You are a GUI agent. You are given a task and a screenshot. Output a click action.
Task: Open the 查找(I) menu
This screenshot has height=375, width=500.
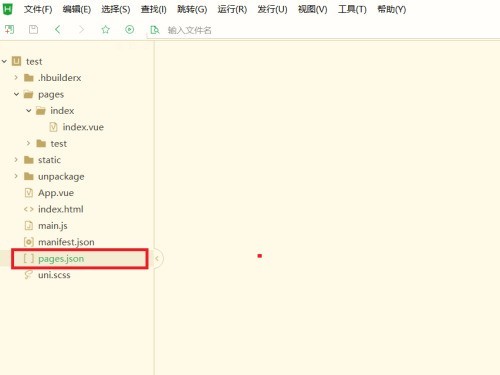[x=154, y=9]
